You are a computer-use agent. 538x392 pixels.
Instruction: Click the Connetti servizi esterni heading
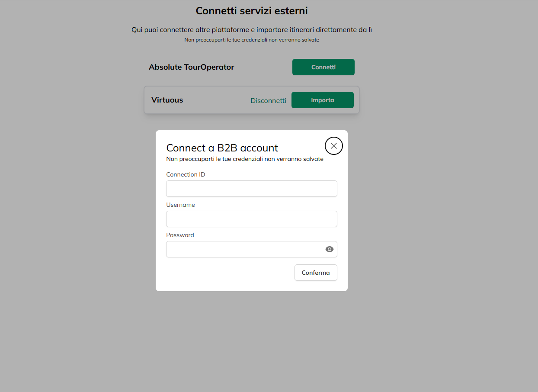click(x=251, y=11)
